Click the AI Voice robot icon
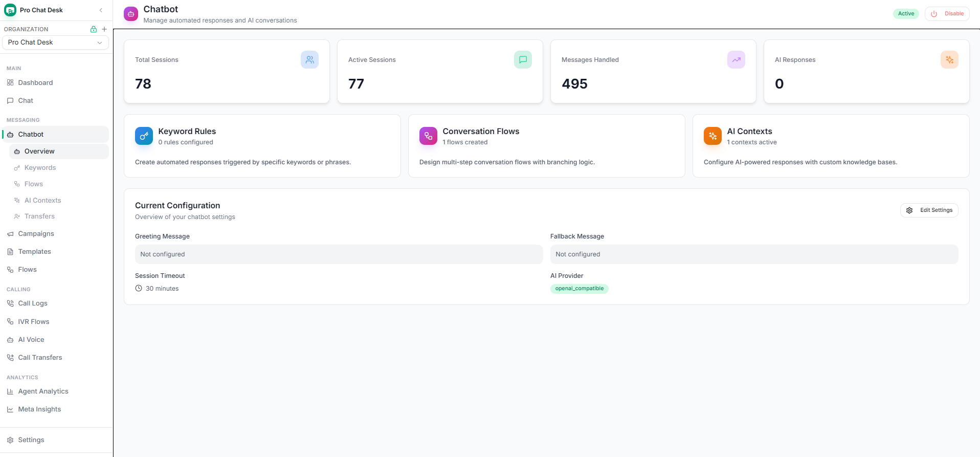Viewport: 980px width, 457px height. pyautogui.click(x=10, y=340)
